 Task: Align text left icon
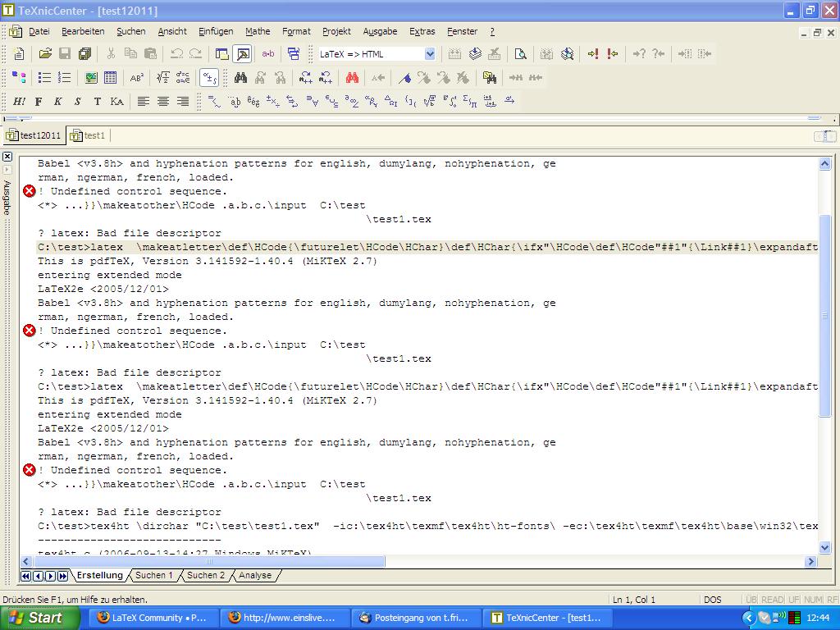pyautogui.click(x=143, y=101)
